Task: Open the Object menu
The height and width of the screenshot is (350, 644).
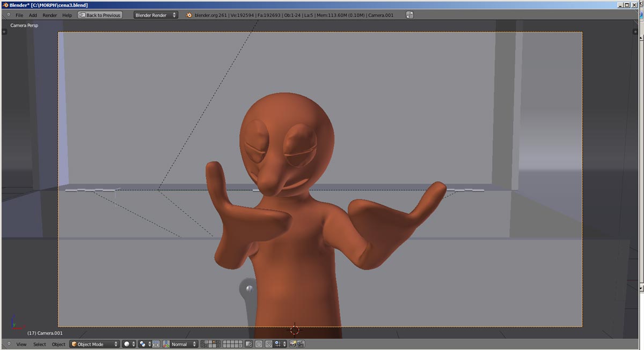Action: (58, 344)
